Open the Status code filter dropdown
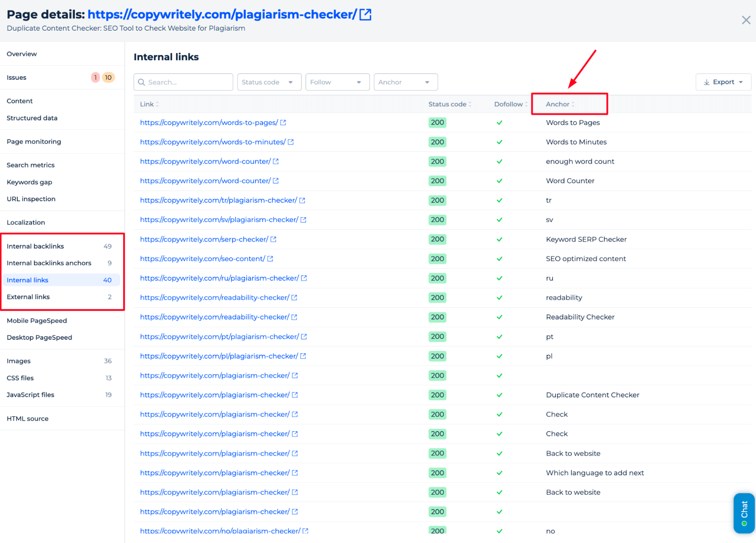The width and height of the screenshot is (756, 543). tap(269, 82)
